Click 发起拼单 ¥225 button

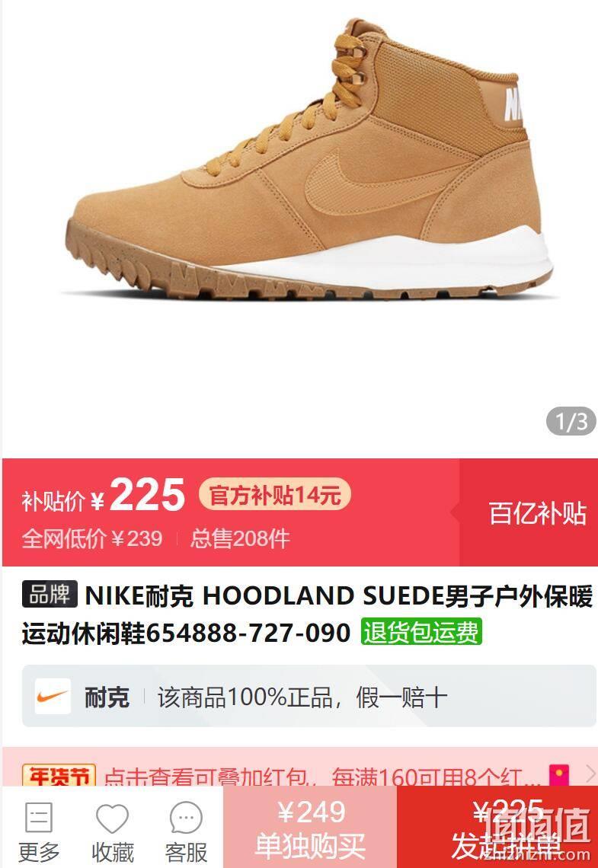coord(497,827)
